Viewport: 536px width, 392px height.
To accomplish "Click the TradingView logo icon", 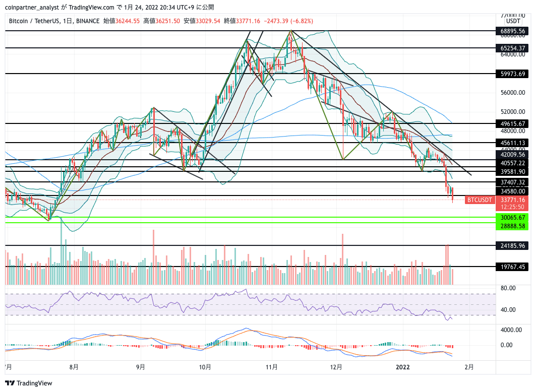I will tap(10, 383).
